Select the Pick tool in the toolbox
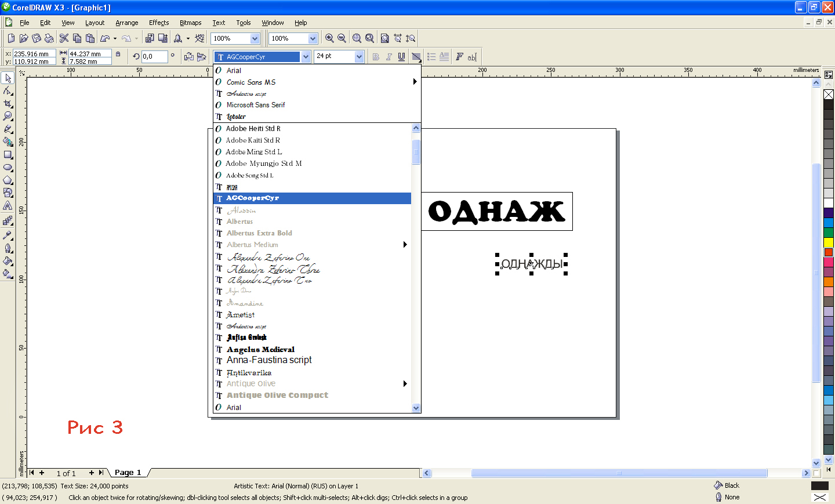Viewport: 835px width, 504px height. point(8,78)
